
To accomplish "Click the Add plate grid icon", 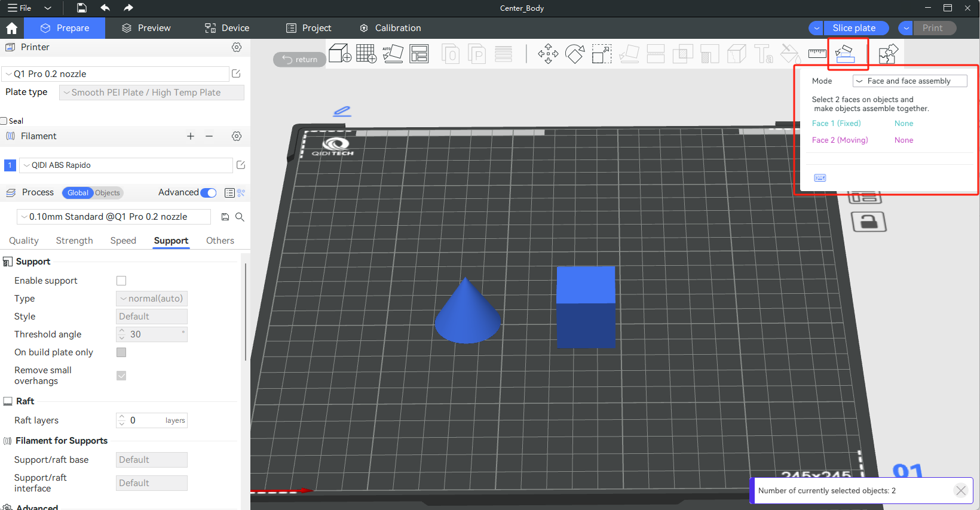I will point(366,54).
